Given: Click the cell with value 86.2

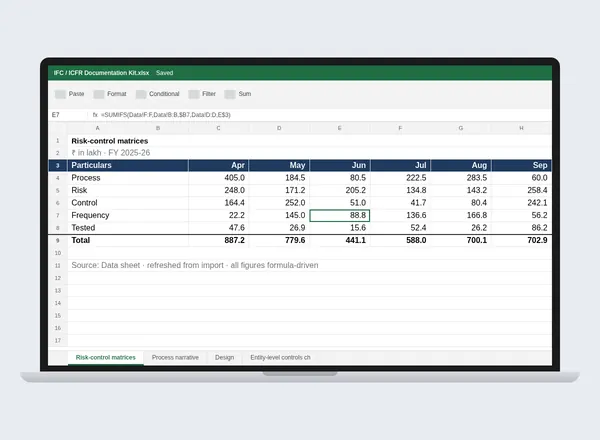Looking at the screenshot, I should (521, 228).
